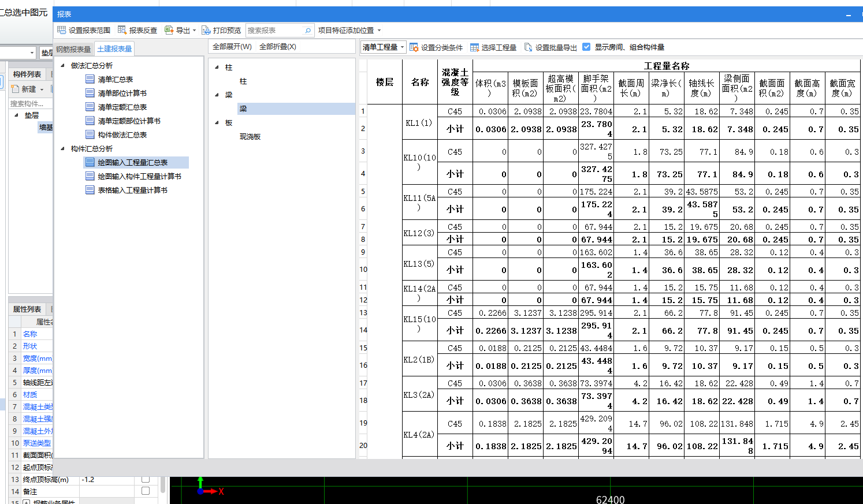The image size is (863, 504).
Task: Check the box on the 终点顶标高 row
Action: [x=146, y=479]
